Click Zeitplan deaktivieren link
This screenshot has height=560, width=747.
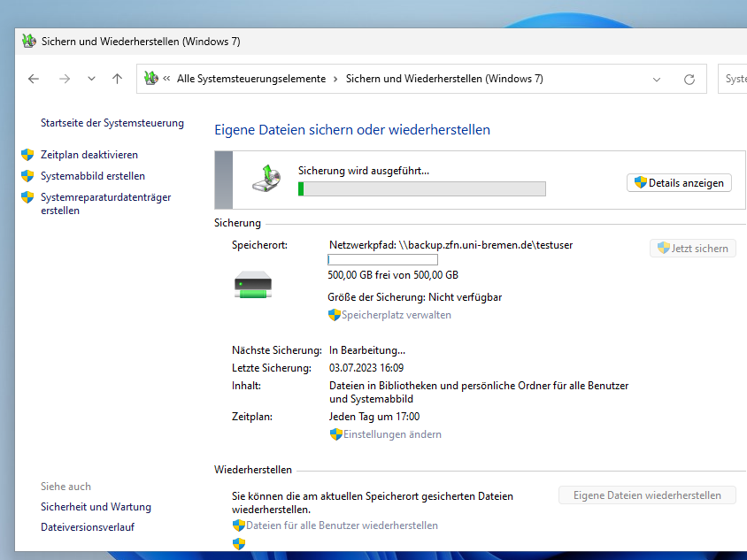tap(89, 155)
